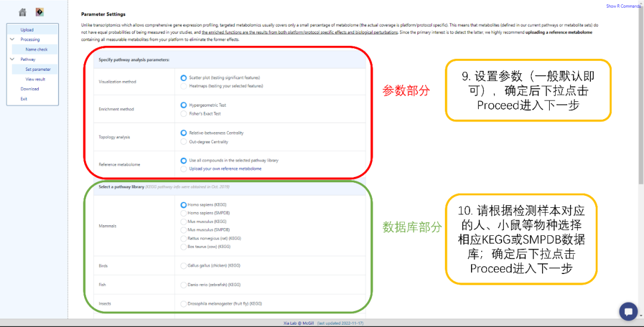Choose Homo sapiens (KEGG) library

pyautogui.click(x=184, y=205)
